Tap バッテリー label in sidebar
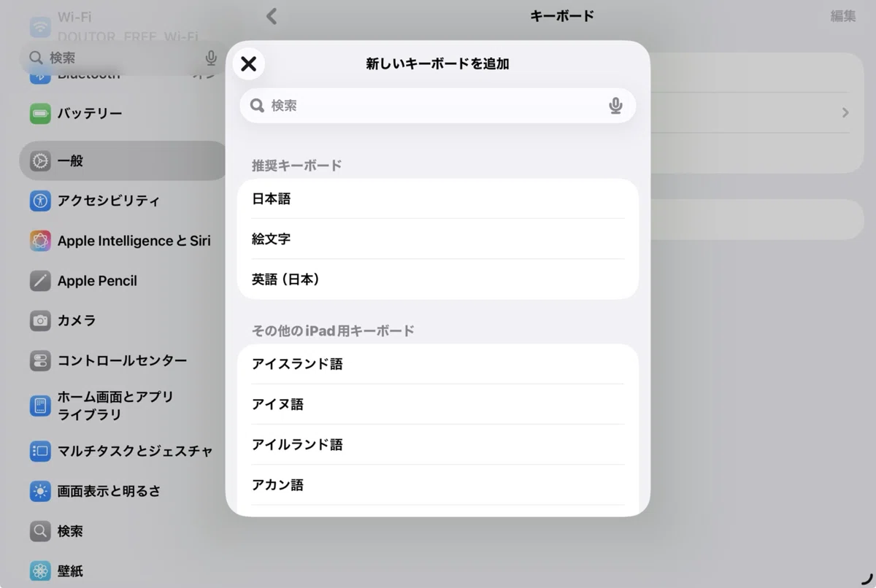 (90, 114)
